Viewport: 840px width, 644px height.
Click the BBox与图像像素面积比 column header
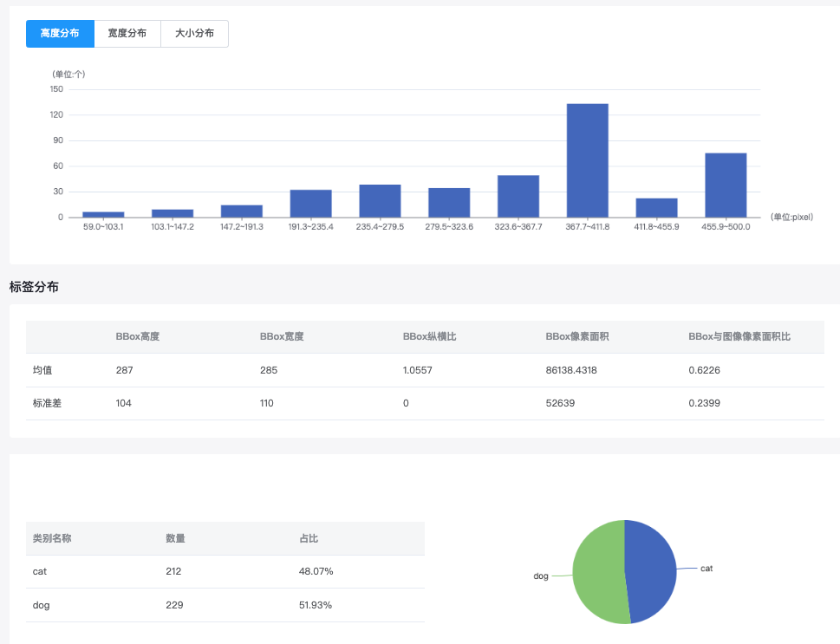tap(739, 336)
